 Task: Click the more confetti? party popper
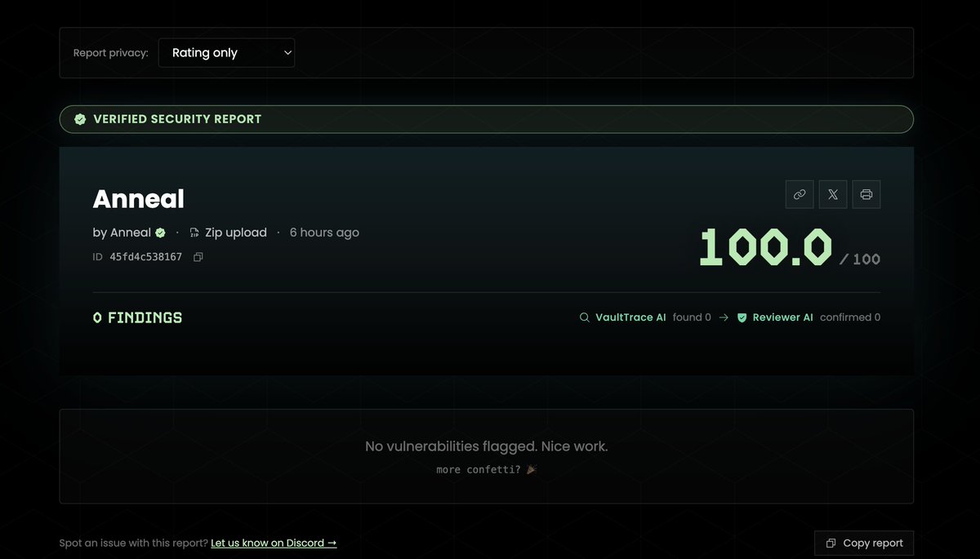pyautogui.click(x=532, y=469)
